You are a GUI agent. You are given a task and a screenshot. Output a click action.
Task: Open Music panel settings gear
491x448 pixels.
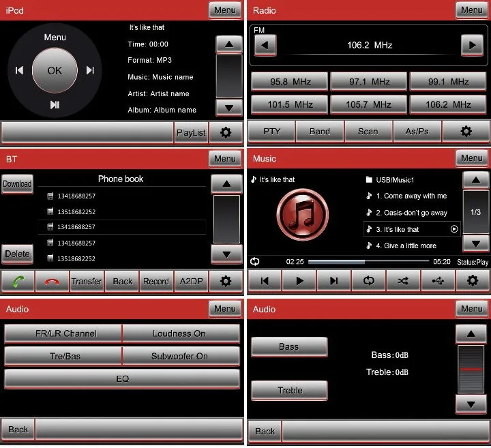(x=472, y=281)
